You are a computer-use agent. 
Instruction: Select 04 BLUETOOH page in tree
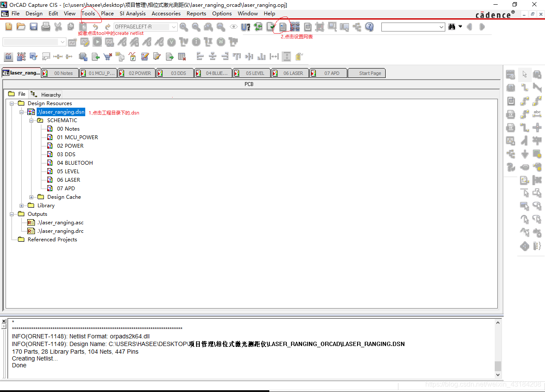pyautogui.click(x=75, y=163)
